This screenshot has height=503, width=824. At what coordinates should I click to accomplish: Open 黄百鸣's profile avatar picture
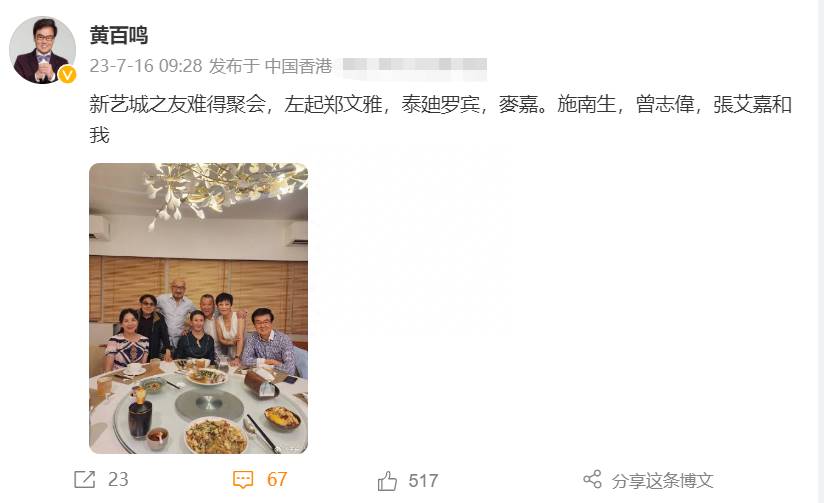tap(43, 50)
